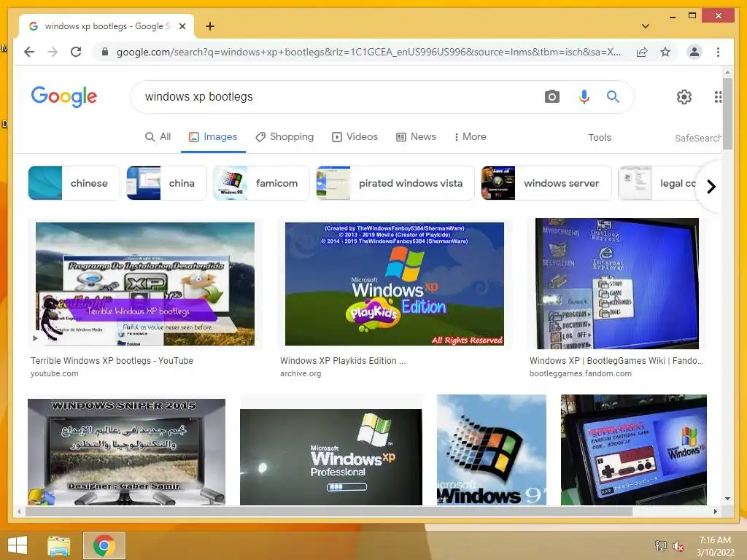Image resolution: width=747 pixels, height=560 pixels.
Task: Filter by the 'famicom' suggestion chip
Action: tap(261, 183)
